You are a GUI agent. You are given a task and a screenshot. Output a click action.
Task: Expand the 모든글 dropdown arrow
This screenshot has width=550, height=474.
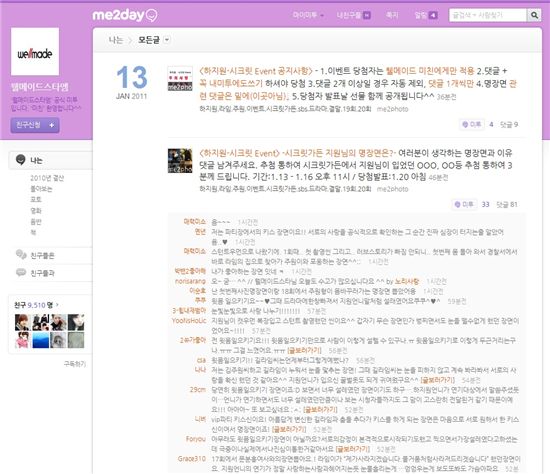tap(167, 40)
